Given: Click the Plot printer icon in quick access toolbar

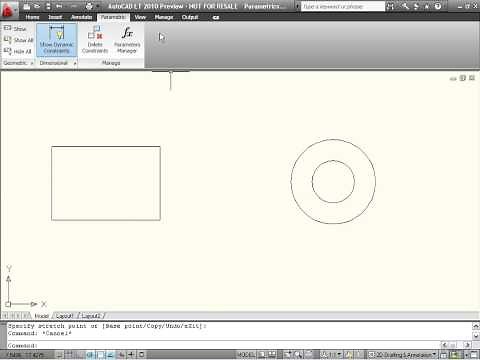Looking at the screenshot, I should pyautogui.click(x=89, y=6).
